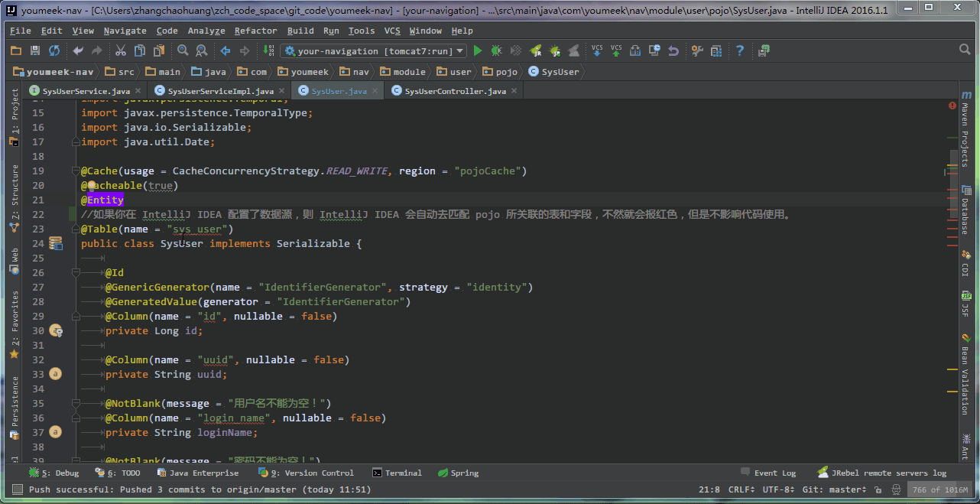
Task: Toggle tool window bars via bottom-left corner icon
Action: (17, 489)
